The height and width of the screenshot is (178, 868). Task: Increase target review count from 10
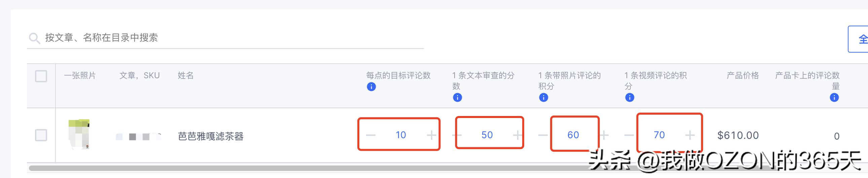click(x=431, y=136)
